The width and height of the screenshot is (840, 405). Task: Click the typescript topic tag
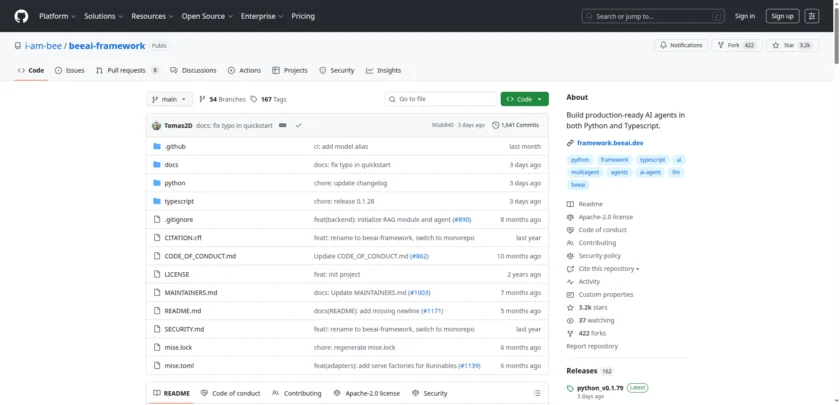(x=652, y=160)
